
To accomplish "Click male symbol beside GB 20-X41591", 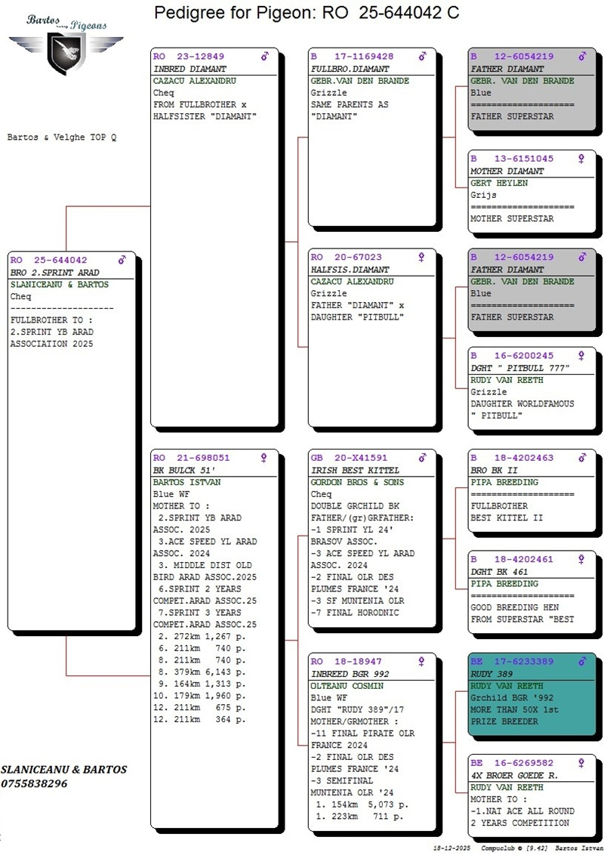I will tap(422, 458).
